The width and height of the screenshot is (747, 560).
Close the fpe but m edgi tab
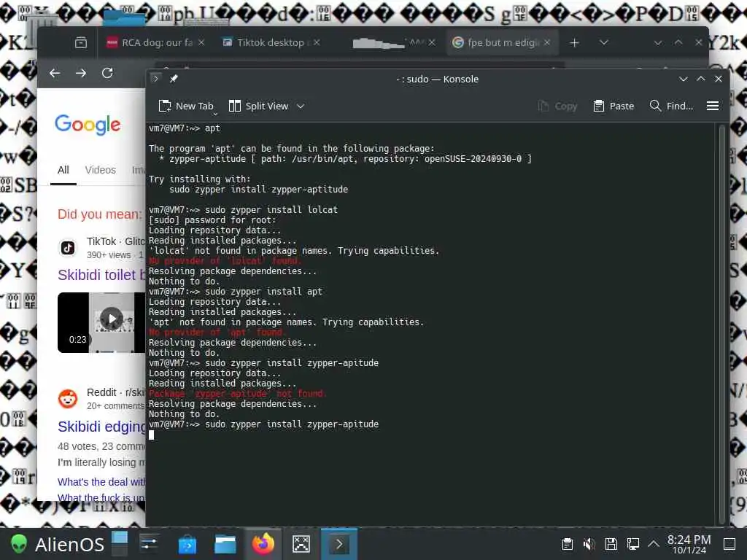click(x=547, y=42)
